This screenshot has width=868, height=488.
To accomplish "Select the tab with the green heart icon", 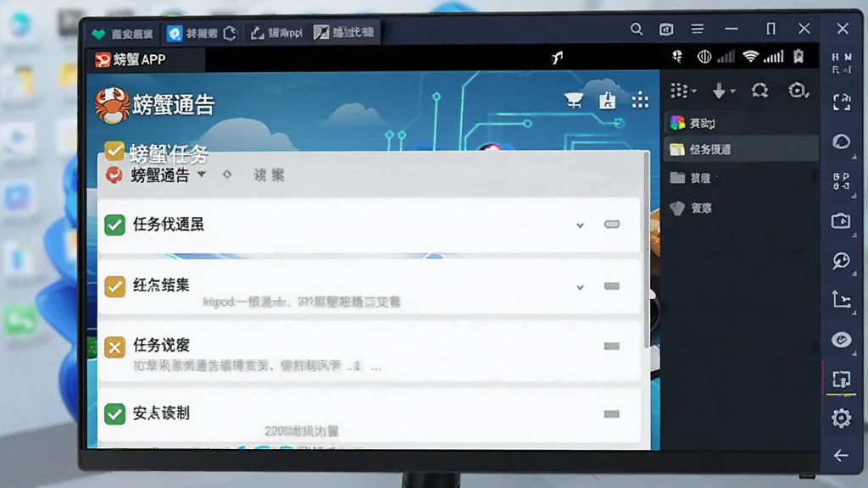I will 123,34.
